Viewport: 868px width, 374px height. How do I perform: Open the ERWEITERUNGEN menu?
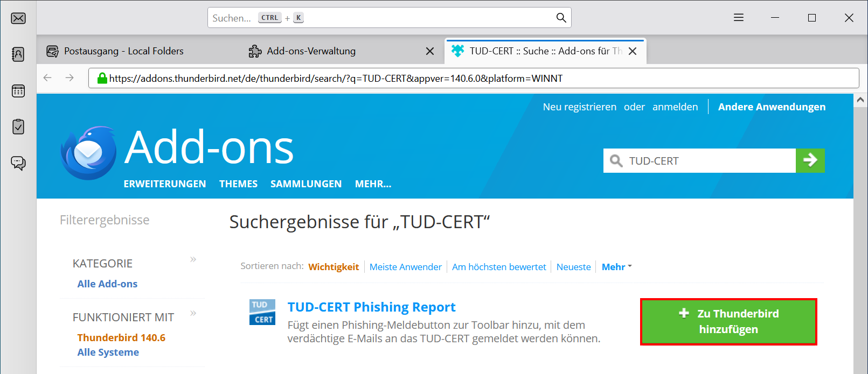[x=165, y=184]
